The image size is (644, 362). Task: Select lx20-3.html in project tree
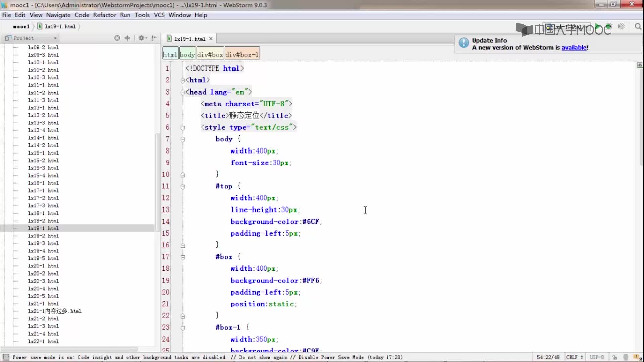(x=43, y=281)
